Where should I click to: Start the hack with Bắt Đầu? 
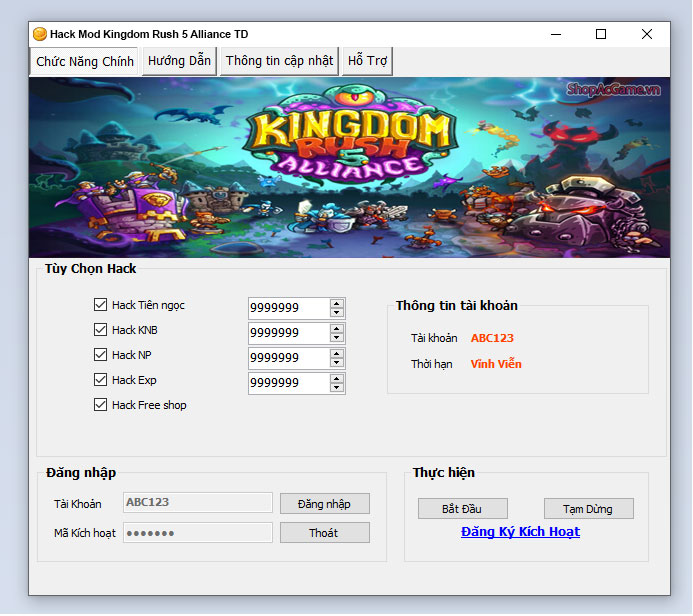tap(463, 509)
